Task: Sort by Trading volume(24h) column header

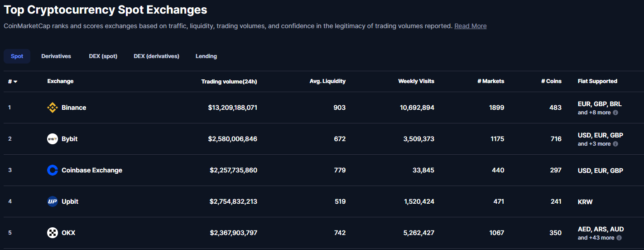Action: coord(229,82)
